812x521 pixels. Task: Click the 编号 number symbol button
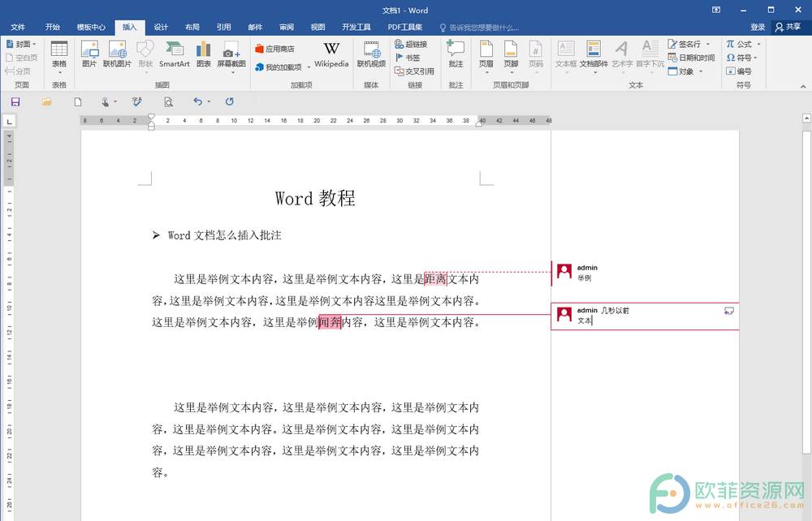coord(738,71)
